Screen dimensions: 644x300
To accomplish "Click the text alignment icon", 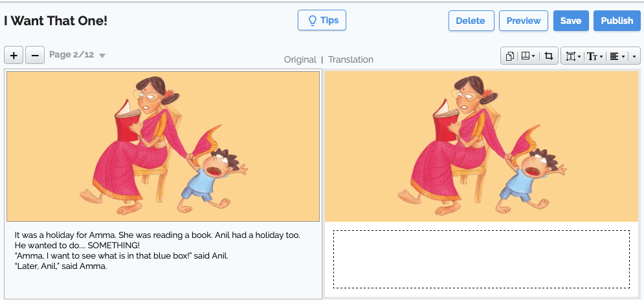I will [614, 56].
